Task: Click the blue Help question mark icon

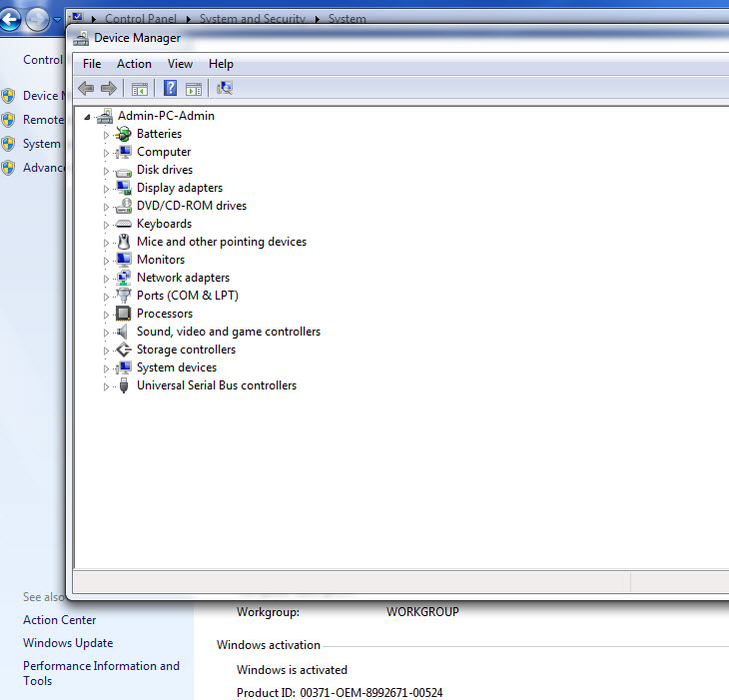Action: [x=171, y=89]
